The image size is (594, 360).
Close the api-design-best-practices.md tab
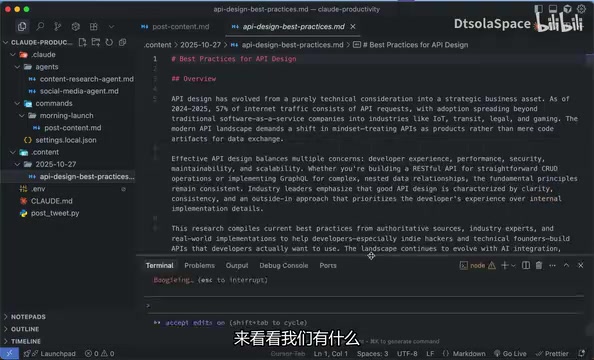353,27
